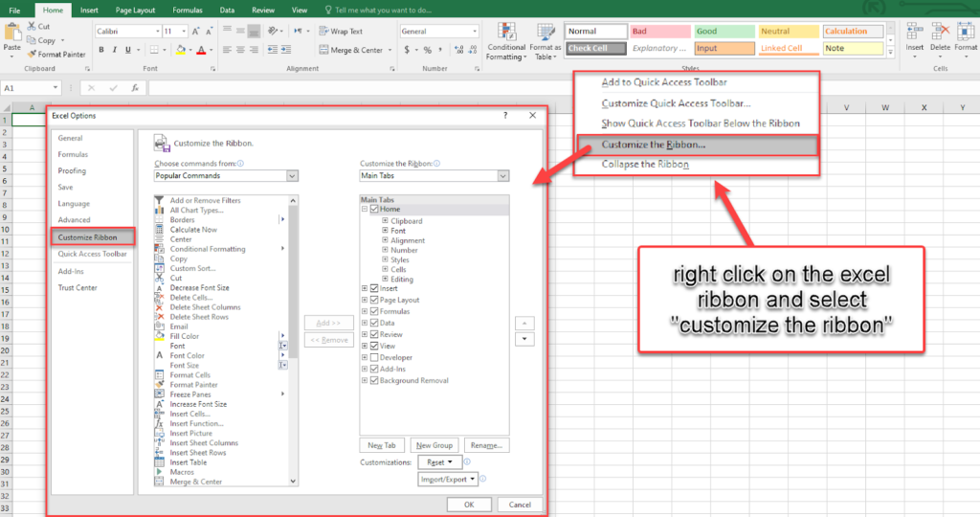Uncheck the Formulas tab checkbox

(x=374, y=311)
